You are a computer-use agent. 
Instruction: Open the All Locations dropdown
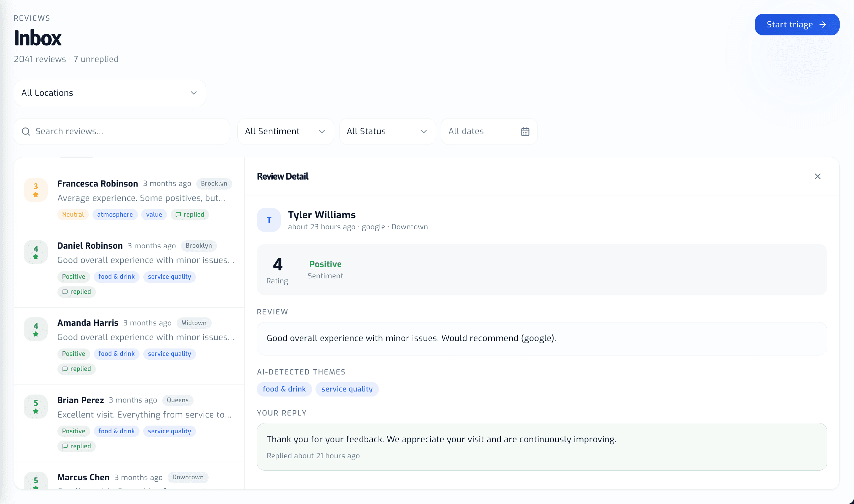(x=110, y=93)
